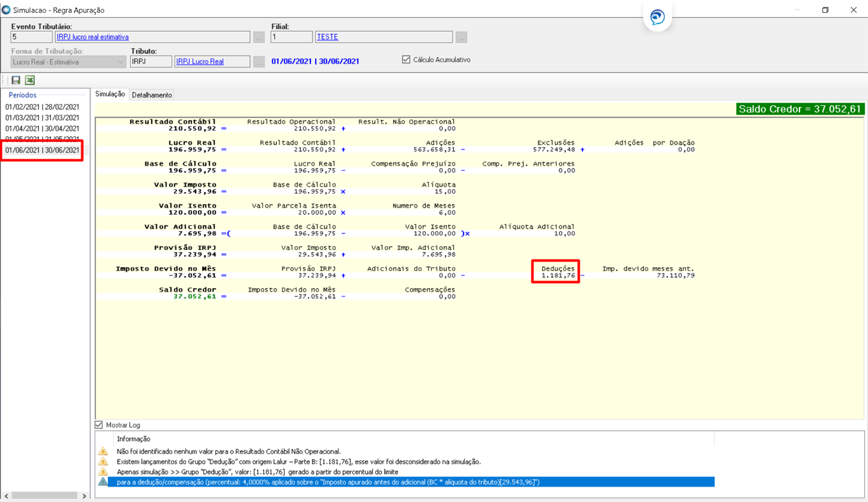Open the 'IRPJ Lucro Real' tributo link

(x=200, y=62)
